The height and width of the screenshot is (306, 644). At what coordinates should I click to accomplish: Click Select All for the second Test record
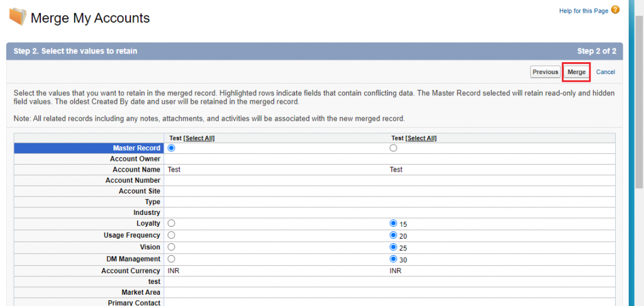(421, 138)
